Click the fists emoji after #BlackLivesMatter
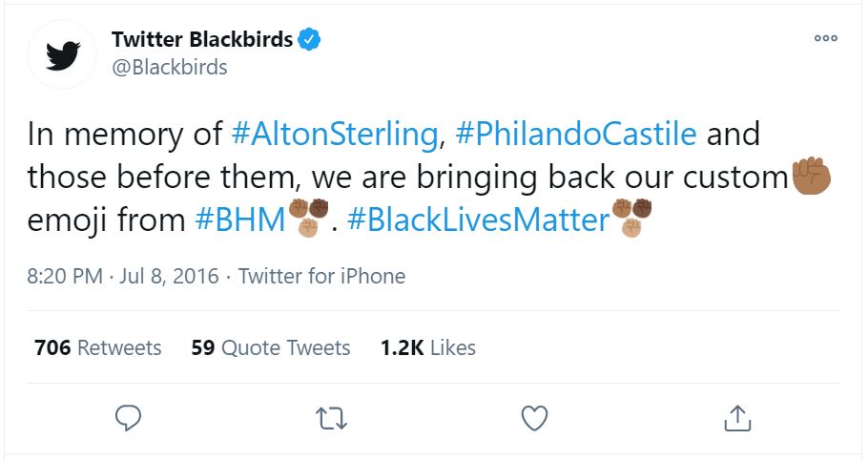The width and height of the screenshot is (868, 461). [x=632, y=219]
